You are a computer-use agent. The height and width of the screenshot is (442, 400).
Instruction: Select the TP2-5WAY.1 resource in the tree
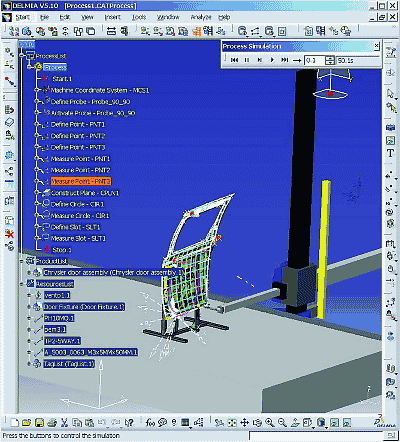63,341
